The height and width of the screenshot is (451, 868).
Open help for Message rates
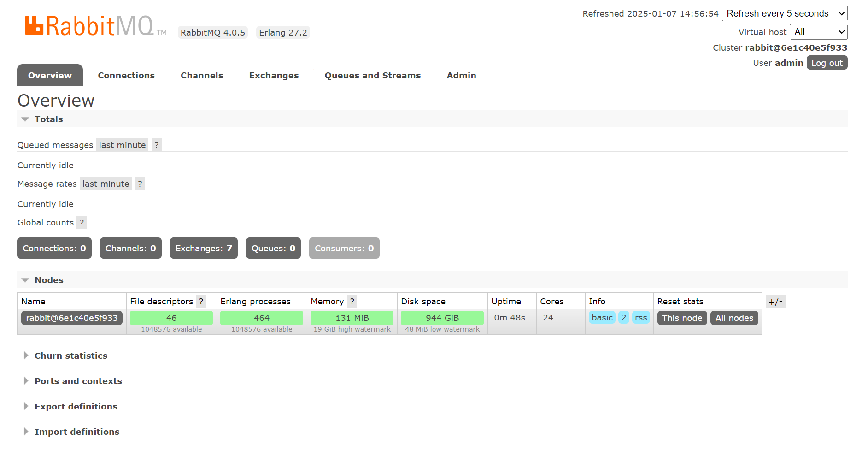click(140, 184)
